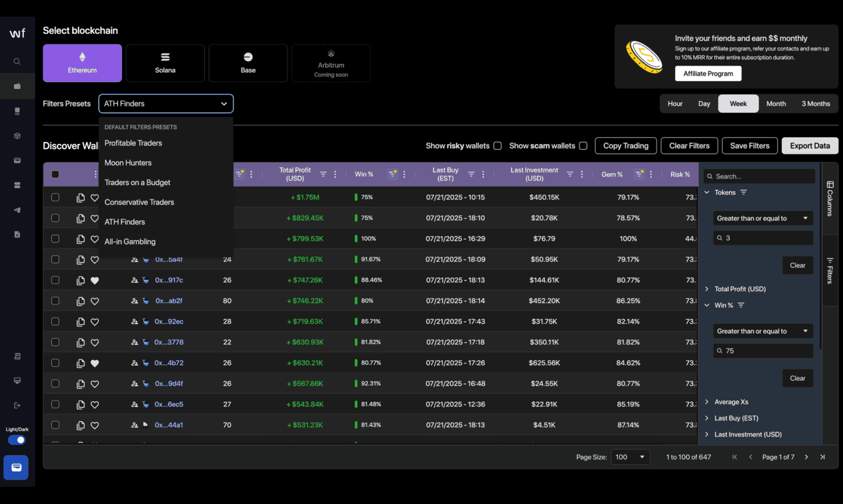
Task: Click the logout icon in left sidebar
Action: [x=17, y=405]
